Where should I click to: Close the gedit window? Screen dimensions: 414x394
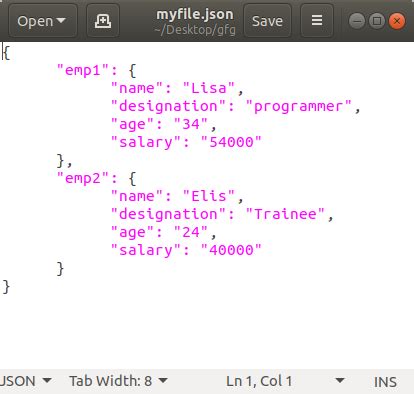click(397, 21)
